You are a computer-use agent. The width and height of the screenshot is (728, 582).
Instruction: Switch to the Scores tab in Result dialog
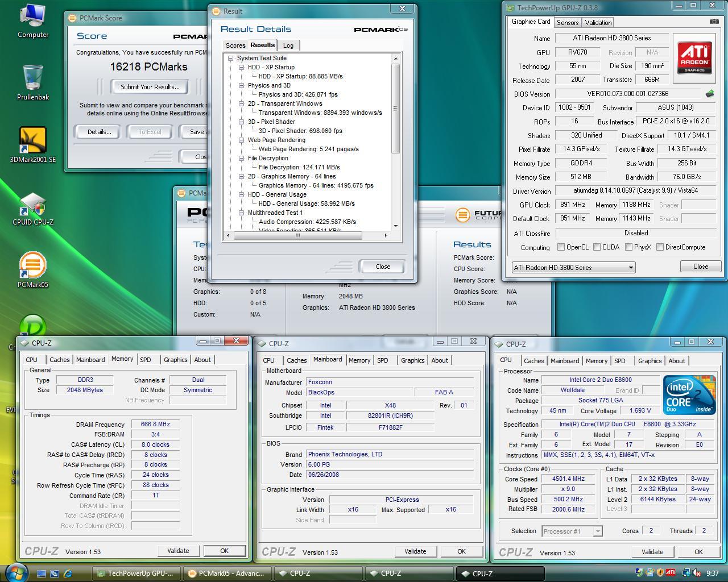coord(235,45)
